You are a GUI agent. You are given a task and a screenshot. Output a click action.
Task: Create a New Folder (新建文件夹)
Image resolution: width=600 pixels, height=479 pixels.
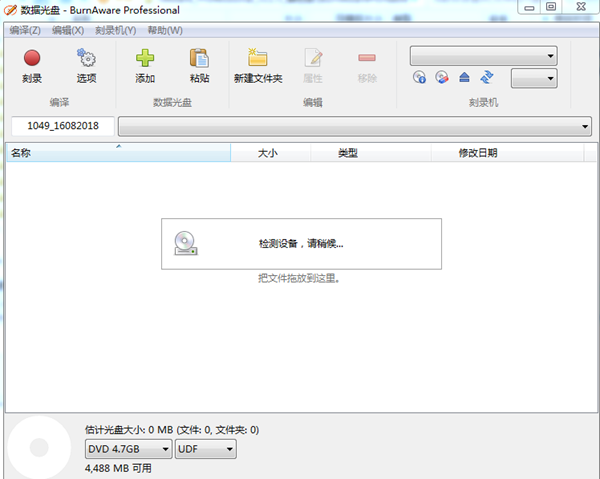pyautogui.click(x=258, y=64)
